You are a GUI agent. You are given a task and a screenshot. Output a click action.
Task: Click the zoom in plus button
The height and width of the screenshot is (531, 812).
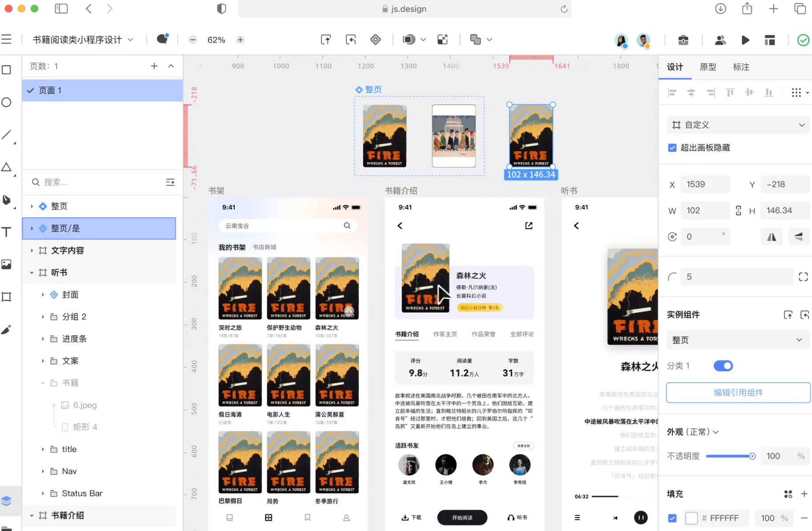coord(240,40)
